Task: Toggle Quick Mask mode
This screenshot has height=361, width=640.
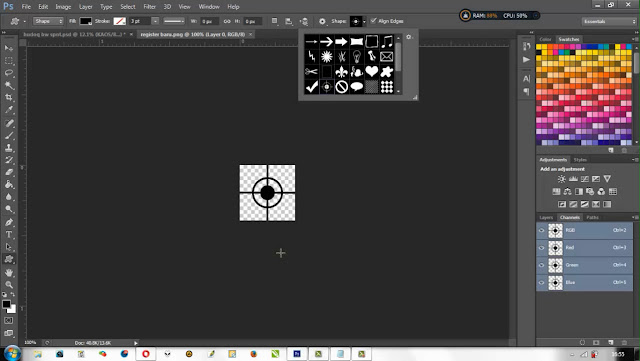Action: (x=9, y=321)
